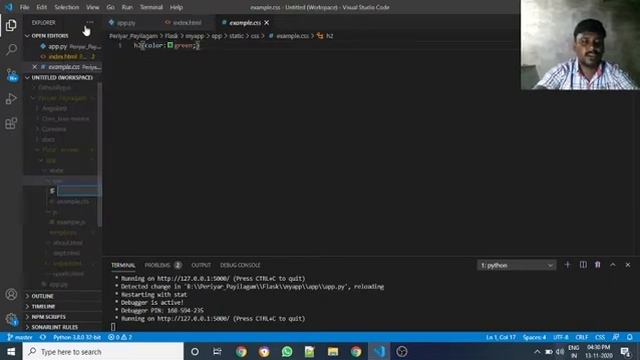Open the Explorer view in activity bar

[11, 25]
